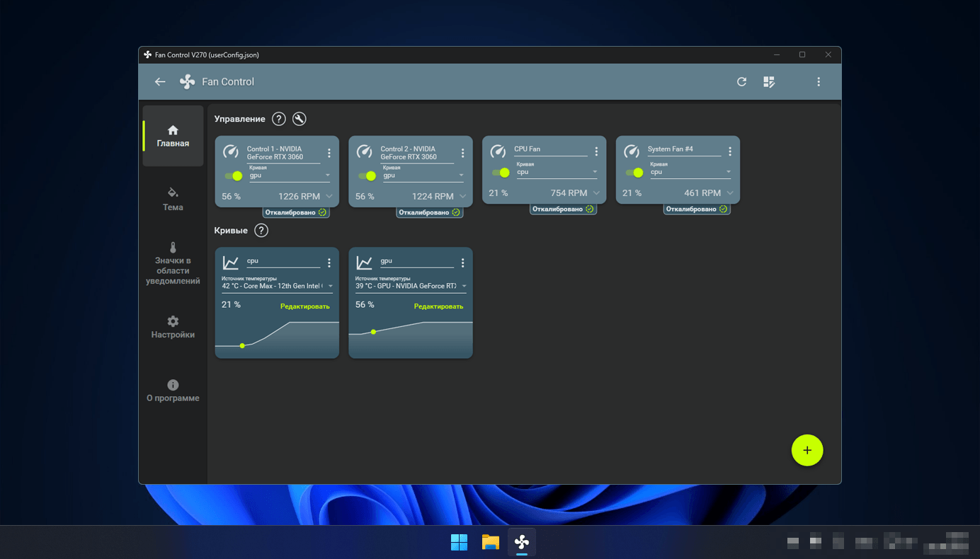Click Откалибровано badge under Control 1

pyautogui.click(x=296, y=212)
